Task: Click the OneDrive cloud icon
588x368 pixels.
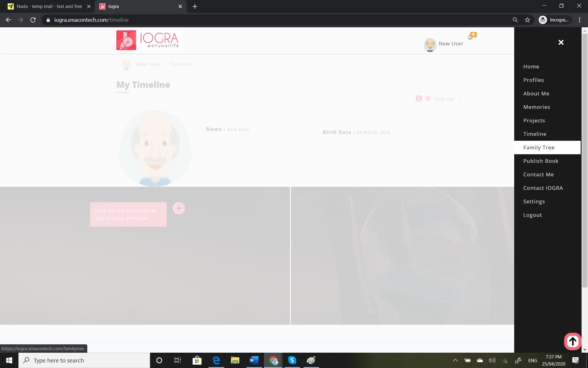Action: pos(480,360)
